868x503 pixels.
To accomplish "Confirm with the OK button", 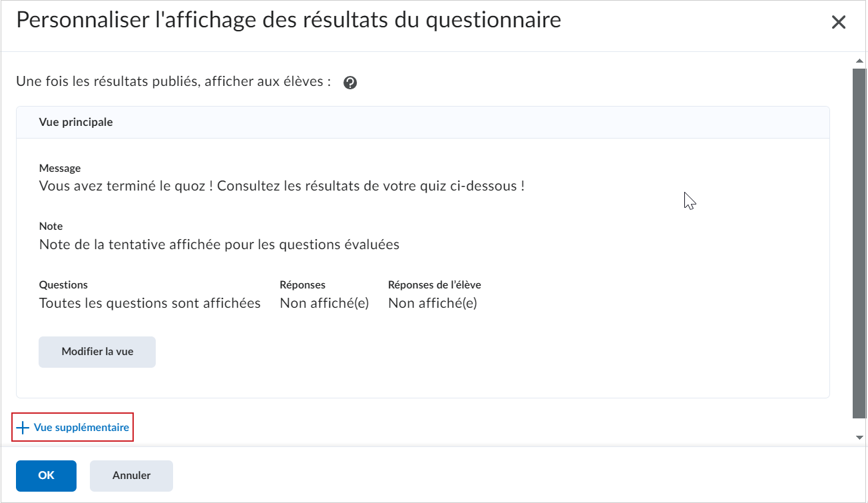I will pos(46,476).
